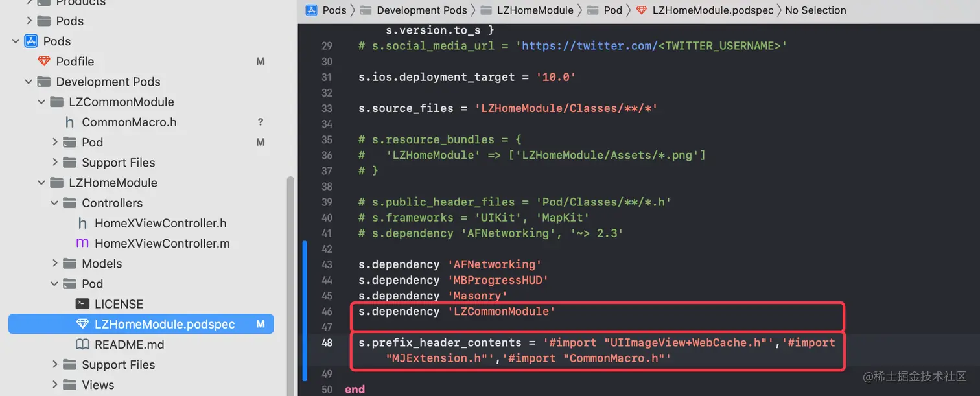Image resolution: width=980 pixels, height=396 pixels.
Task: Collapse the Pods project group
Action: click(16, 41)
